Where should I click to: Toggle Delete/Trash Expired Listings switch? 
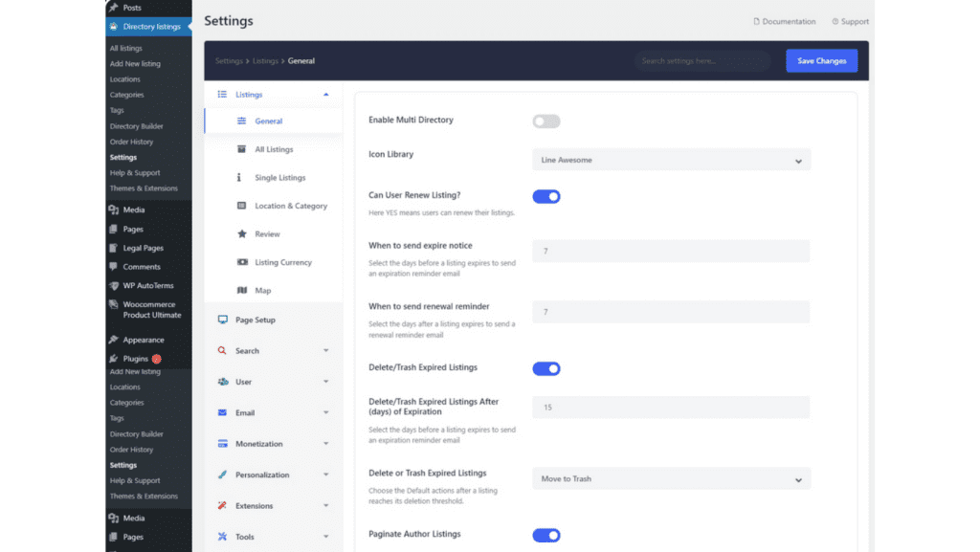(x=546, y=368)
